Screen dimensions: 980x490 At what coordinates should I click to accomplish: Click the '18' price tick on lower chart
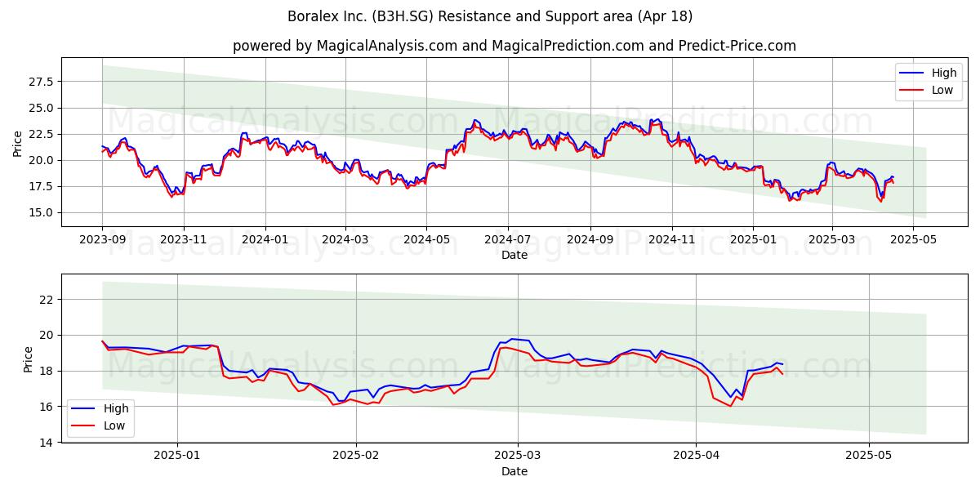47,371
